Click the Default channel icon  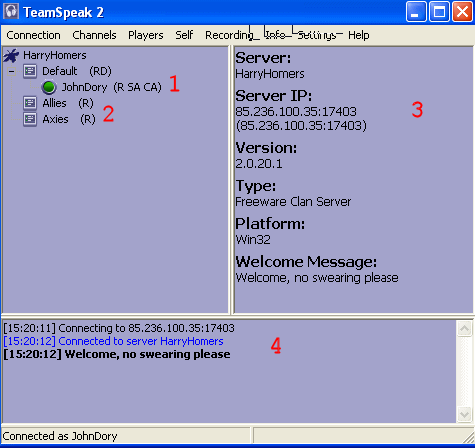point(30,71)
